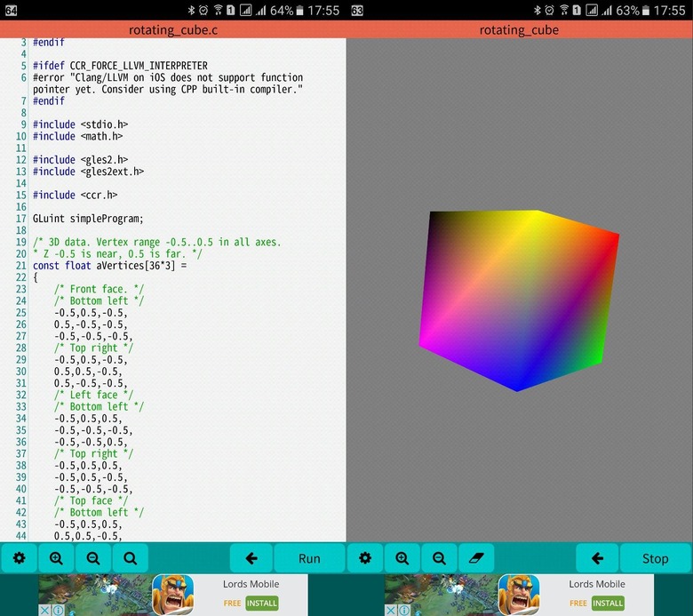Tap the Lords Mobile character icon in left ad
The height and width of the screenshot is (616, 693).
pos(173,595)
